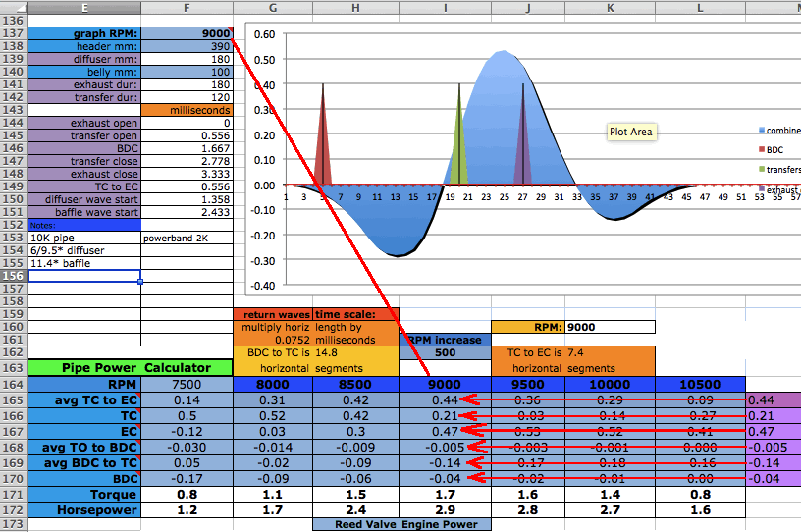Click the red BDC legend swatch
The width and height of the screenshot is (801, 532).
[762, 150]
